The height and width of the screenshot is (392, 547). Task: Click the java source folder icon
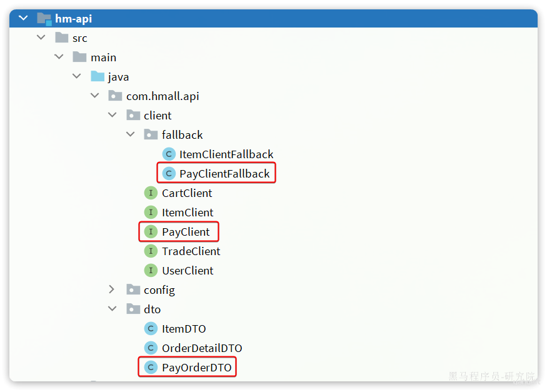(x=98, y=76)
